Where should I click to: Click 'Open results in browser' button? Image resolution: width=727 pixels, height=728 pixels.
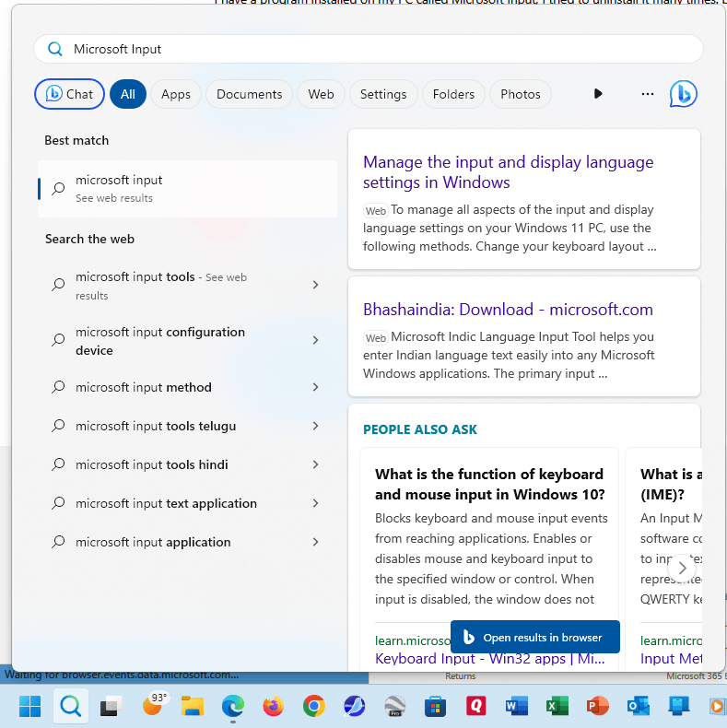(534, 637)
